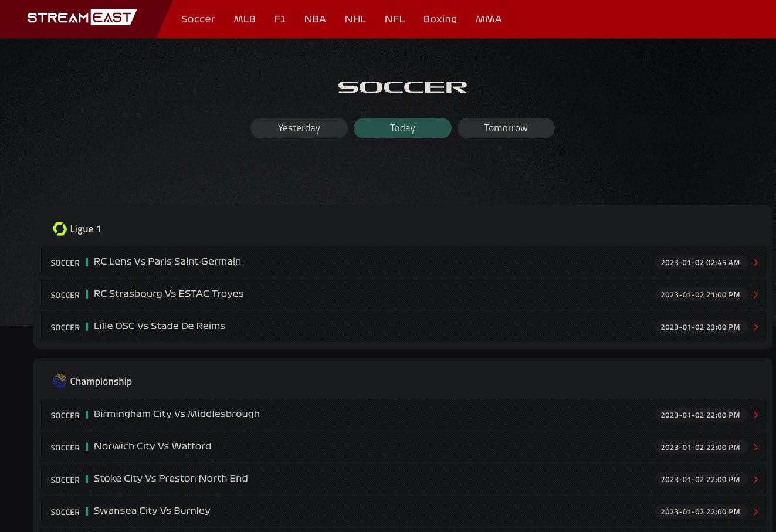Expand the Stoke City match chevron
This screenshot has height=532, width=776.
coord(755,479)
